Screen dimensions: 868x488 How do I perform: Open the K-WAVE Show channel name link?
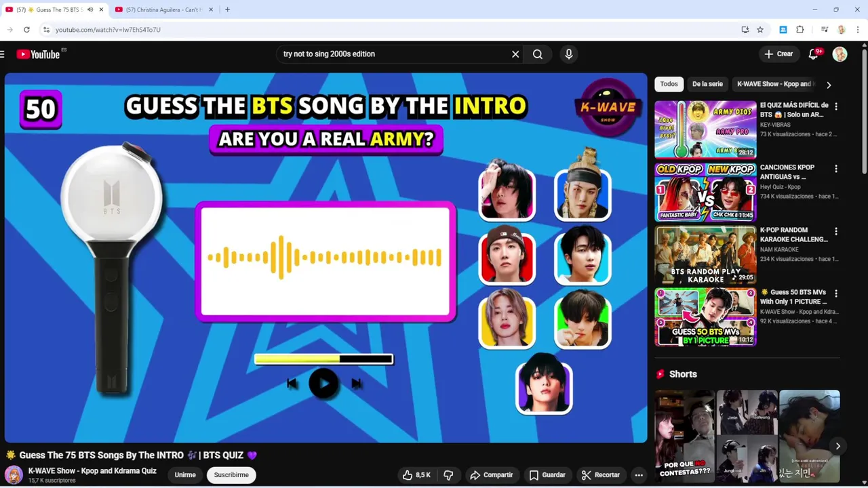(x=92, y=471)
